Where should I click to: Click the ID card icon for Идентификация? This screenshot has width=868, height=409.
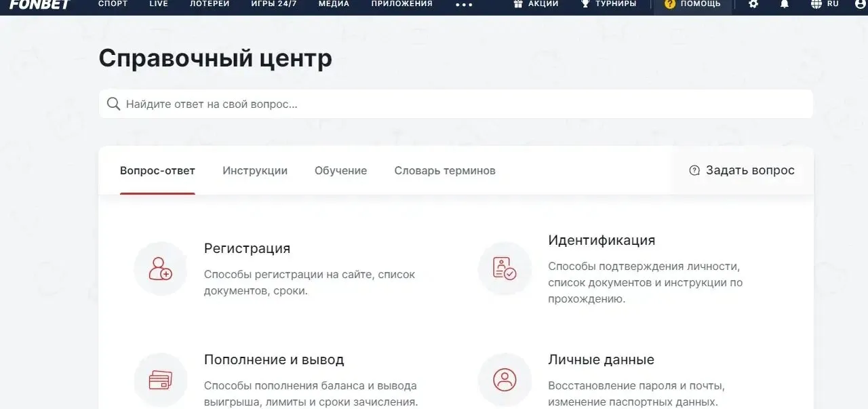(505, 269)
